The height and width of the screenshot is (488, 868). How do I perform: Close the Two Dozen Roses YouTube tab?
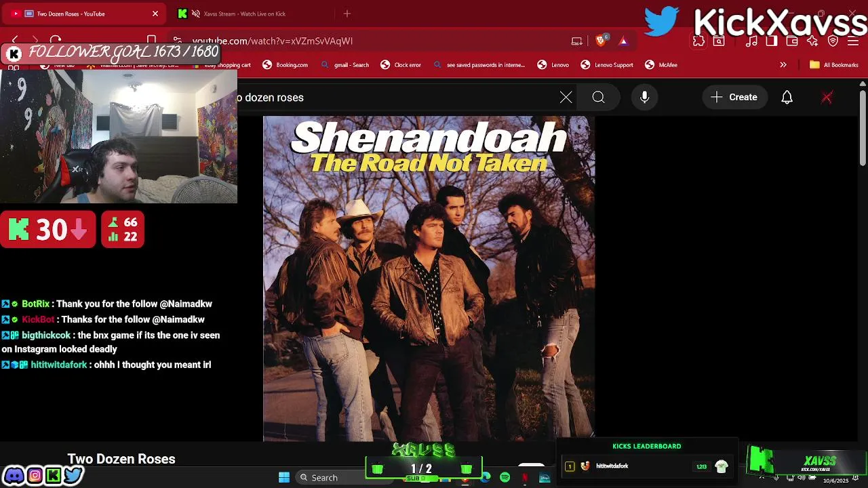[155, 14]
